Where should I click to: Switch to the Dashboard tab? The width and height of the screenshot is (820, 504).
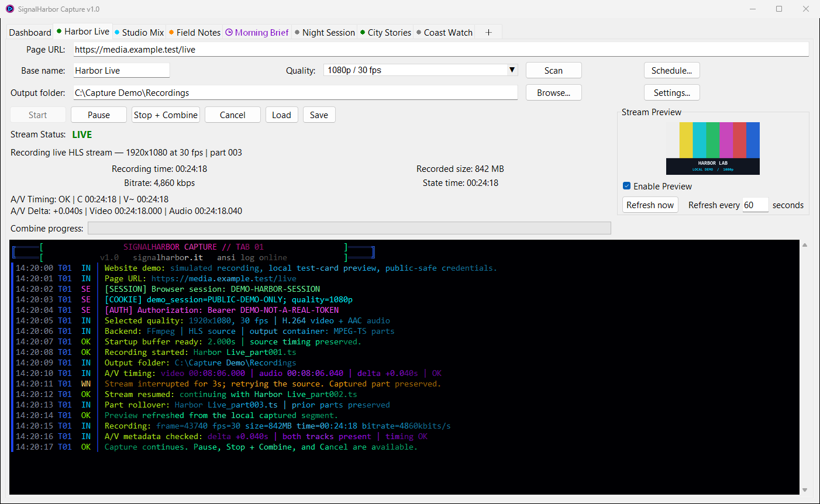click(x=30, y=33)
